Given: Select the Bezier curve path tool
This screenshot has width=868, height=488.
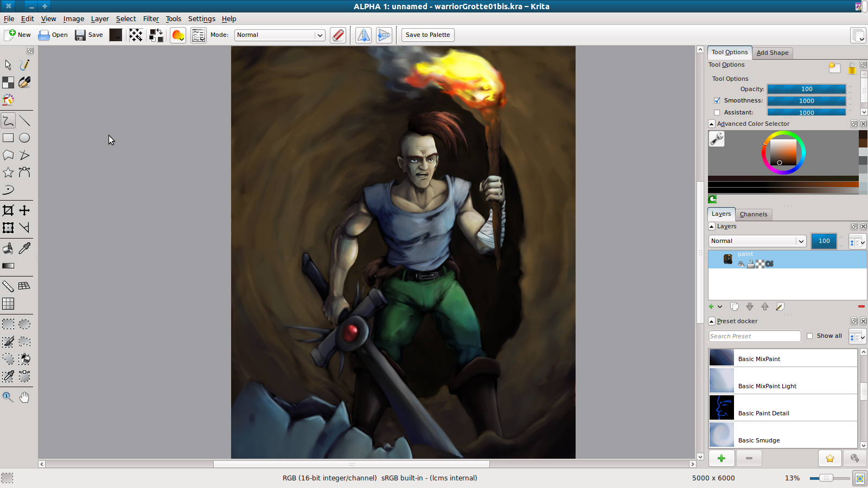Looking at the screenshot, I should [24, 172].
